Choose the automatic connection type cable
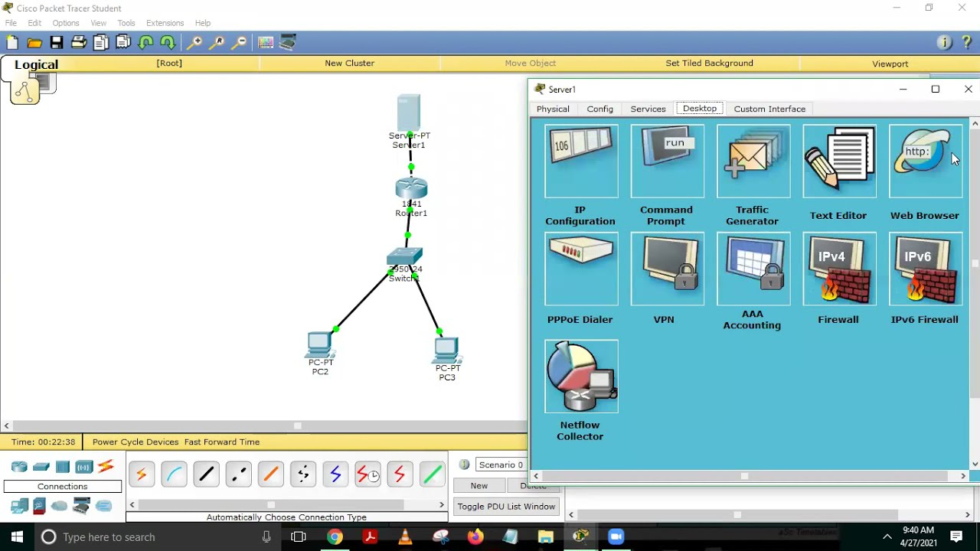Screen dimensions: 980x551 (141, 475)
